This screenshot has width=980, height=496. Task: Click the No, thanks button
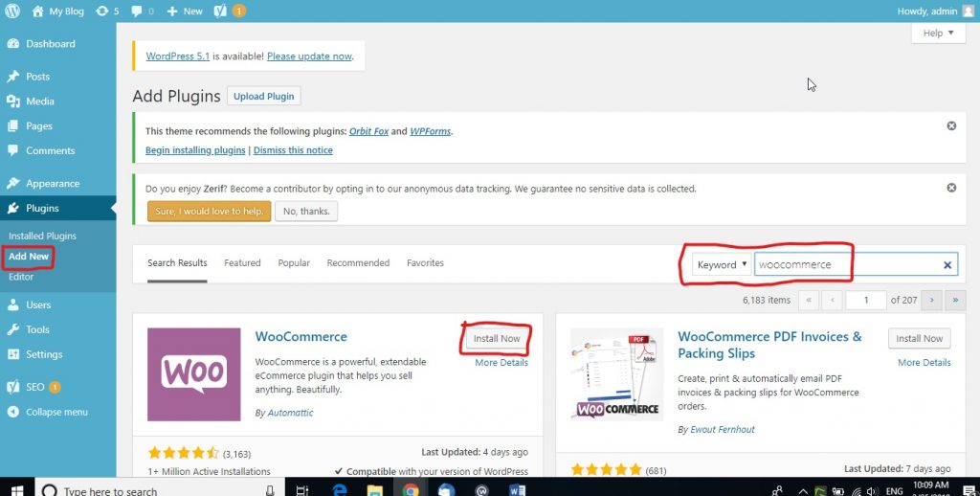[x=306, y=212]
